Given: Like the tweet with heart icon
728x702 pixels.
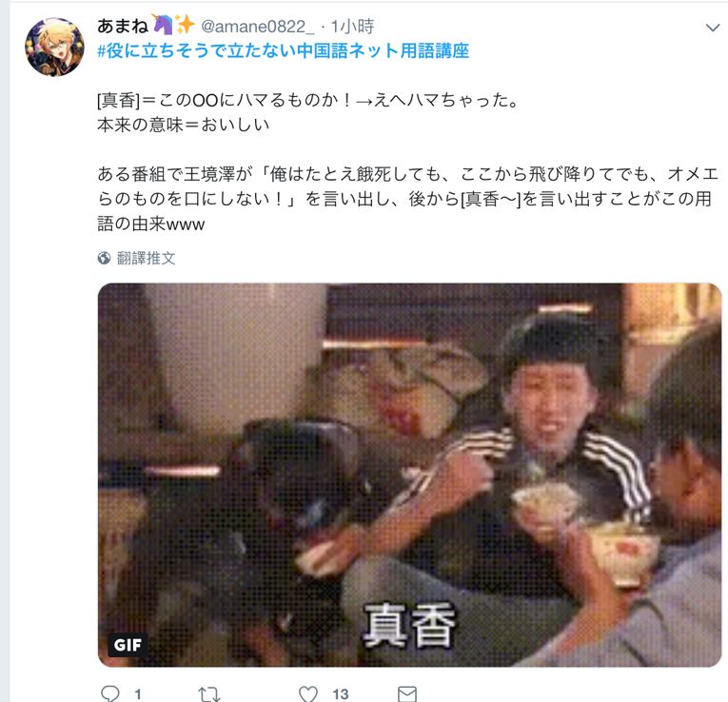Looking at the screenshot, I should click(307, 693).
